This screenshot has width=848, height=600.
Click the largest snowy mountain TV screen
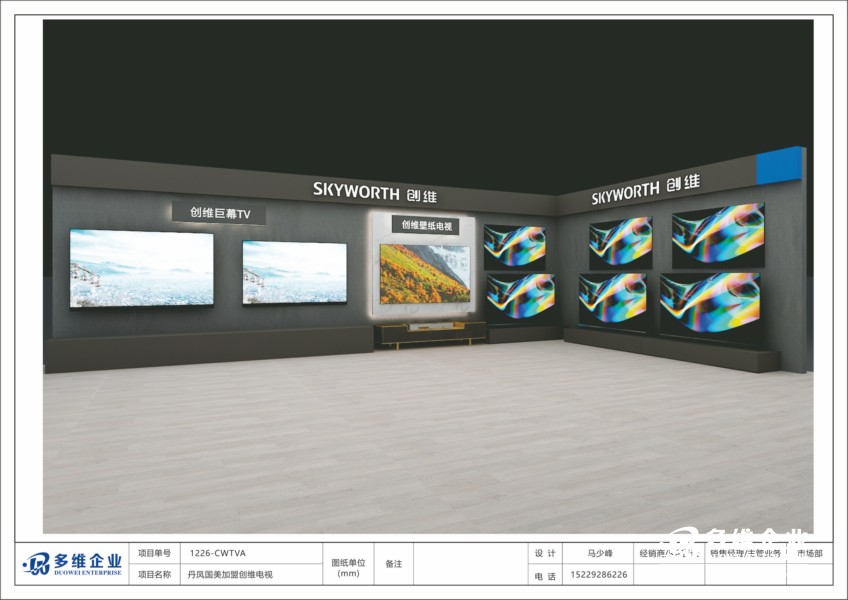142,268
